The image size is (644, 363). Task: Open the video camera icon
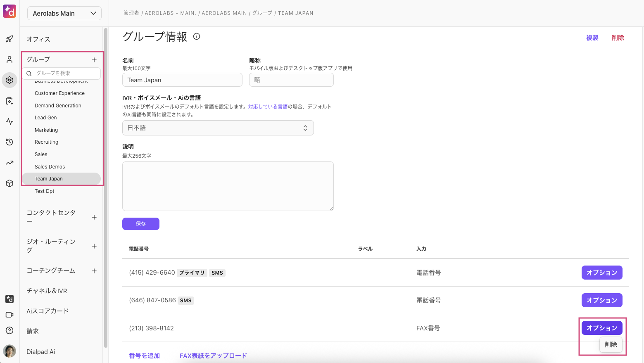[10, 315]
